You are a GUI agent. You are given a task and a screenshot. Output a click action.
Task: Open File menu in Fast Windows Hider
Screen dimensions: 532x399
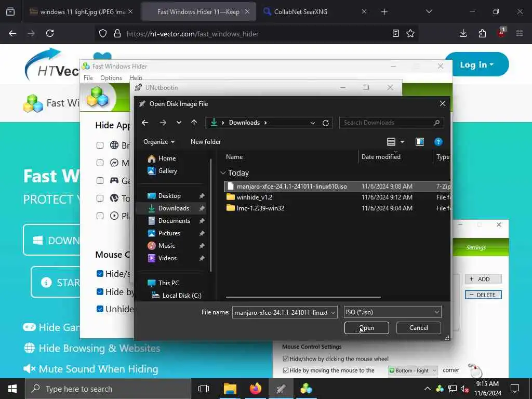point(88,78)
